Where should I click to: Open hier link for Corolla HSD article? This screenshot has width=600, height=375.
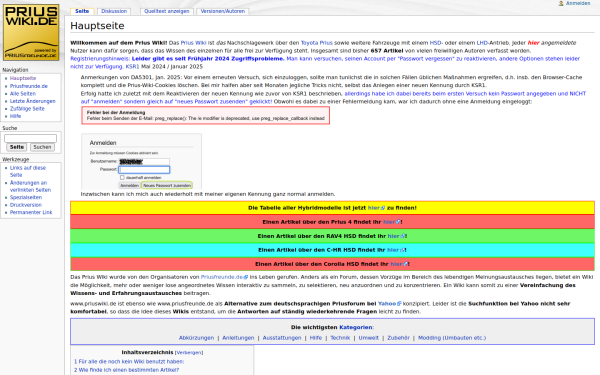(x=399, y=264)
